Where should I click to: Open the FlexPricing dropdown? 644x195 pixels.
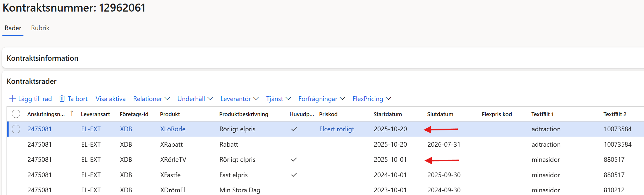point(371,99)
